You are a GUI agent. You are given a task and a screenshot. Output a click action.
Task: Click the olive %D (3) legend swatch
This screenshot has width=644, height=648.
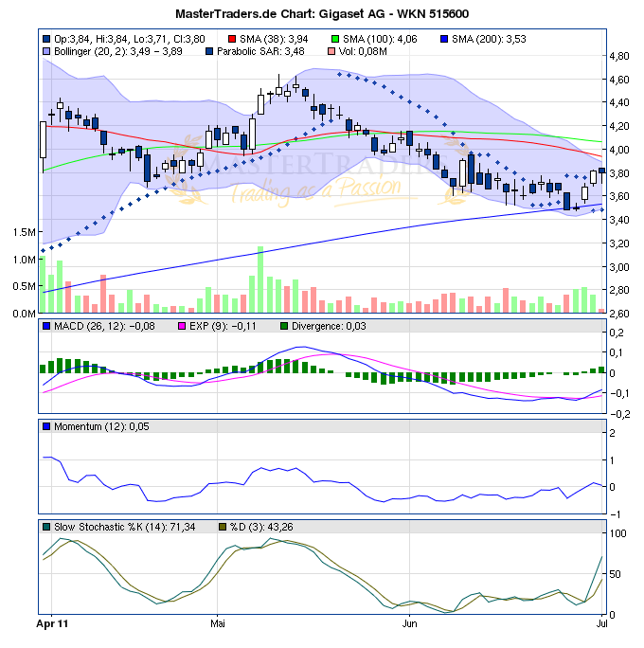point(223,527)
